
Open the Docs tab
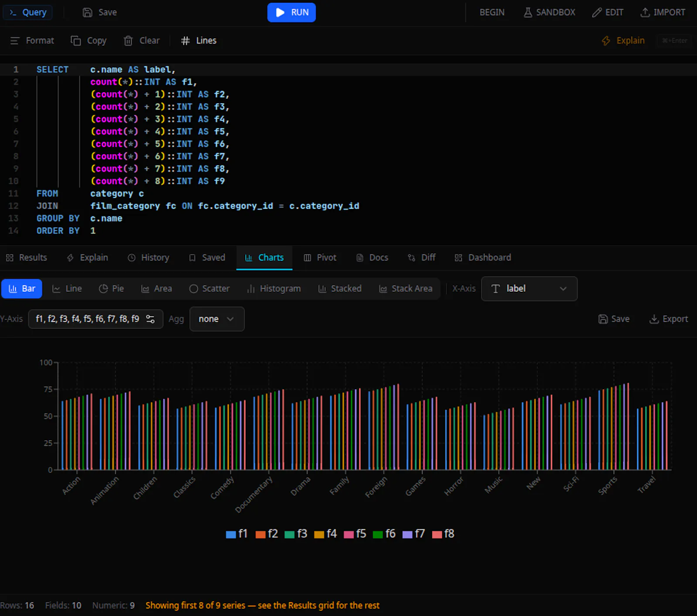click(x=372, y=258)
